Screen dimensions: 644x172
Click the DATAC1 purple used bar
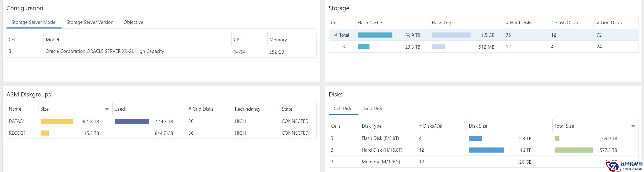tap(132, 121)
